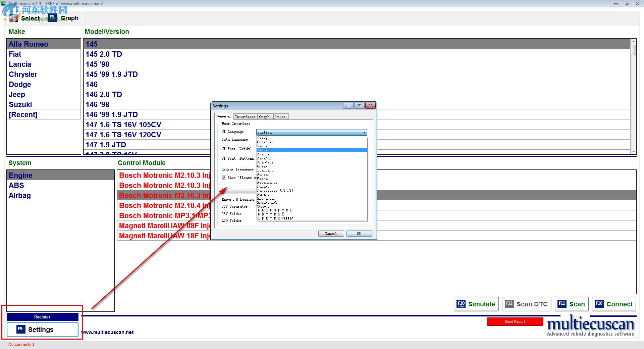Choose Türkçe in the language list
Viewport: 644px width, 349px height.
(312, 206)
